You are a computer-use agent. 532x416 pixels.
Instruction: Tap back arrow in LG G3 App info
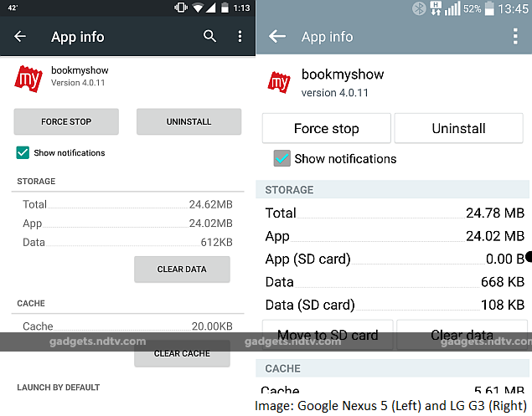coord(276,36)
